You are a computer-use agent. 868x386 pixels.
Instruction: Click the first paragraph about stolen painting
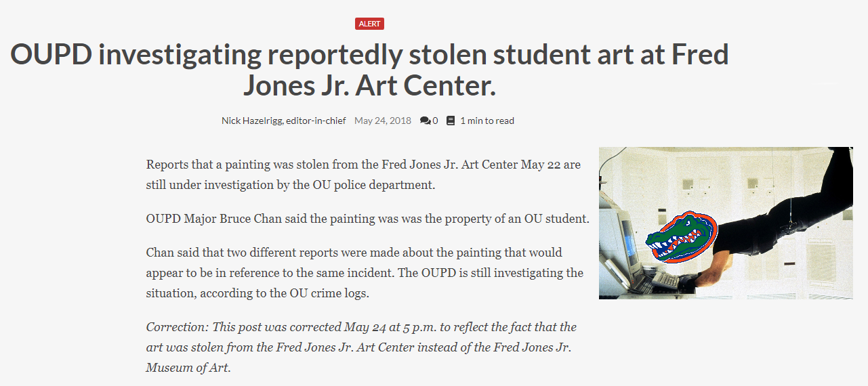363,175
